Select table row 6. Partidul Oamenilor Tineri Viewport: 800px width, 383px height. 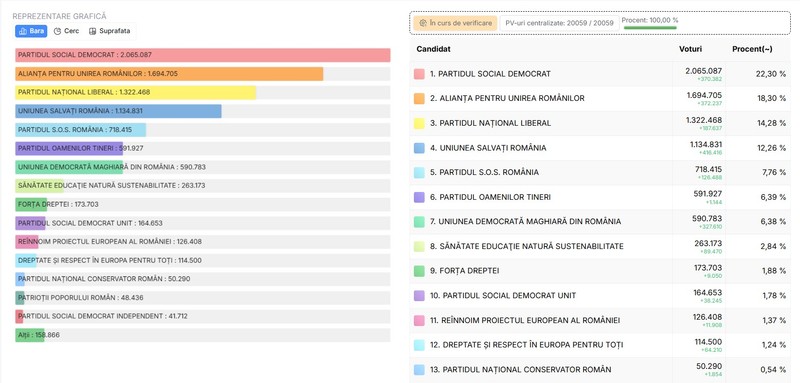click(x=600, y=197)
